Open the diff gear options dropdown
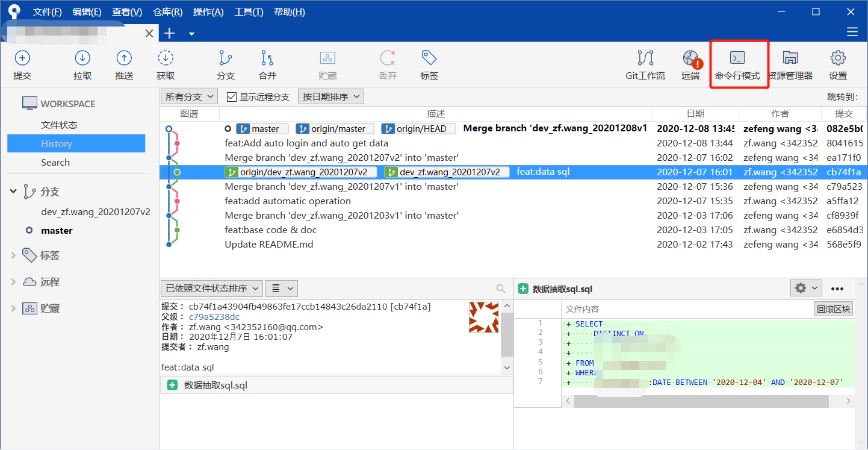Image resolution: width=868 pixels, height=450 pixels. pyautogui.click(x=806, y=288)
